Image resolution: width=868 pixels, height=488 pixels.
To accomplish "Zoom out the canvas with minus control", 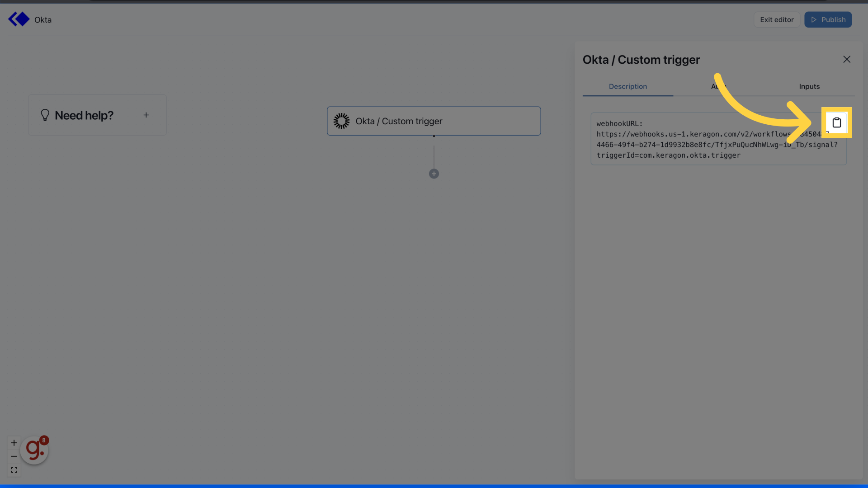I will (14, 456).
